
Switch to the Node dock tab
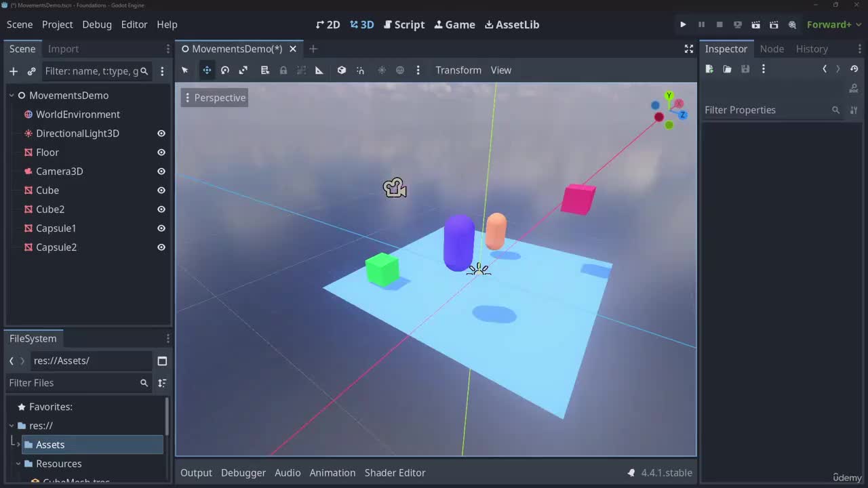pos(772,49)
